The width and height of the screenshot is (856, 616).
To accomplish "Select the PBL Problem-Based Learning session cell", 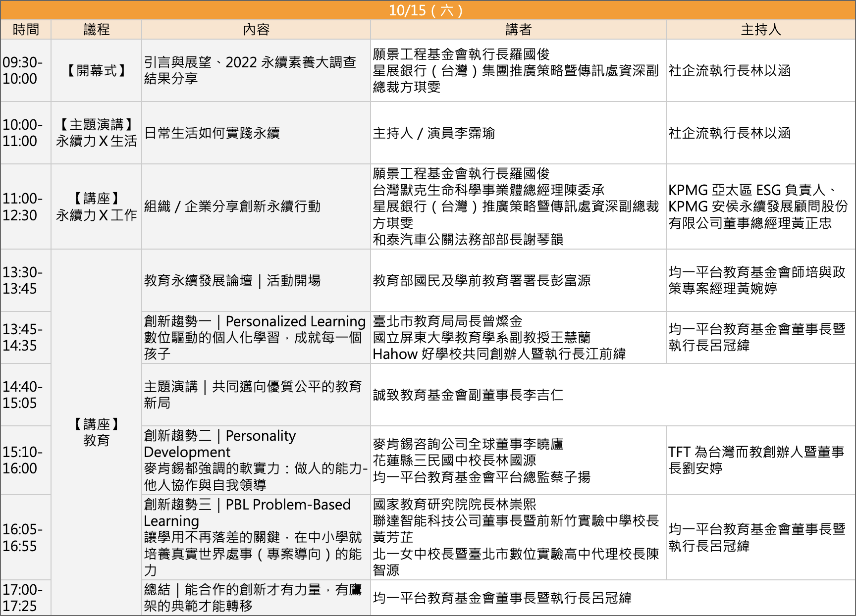I will (x=256, y=537).
